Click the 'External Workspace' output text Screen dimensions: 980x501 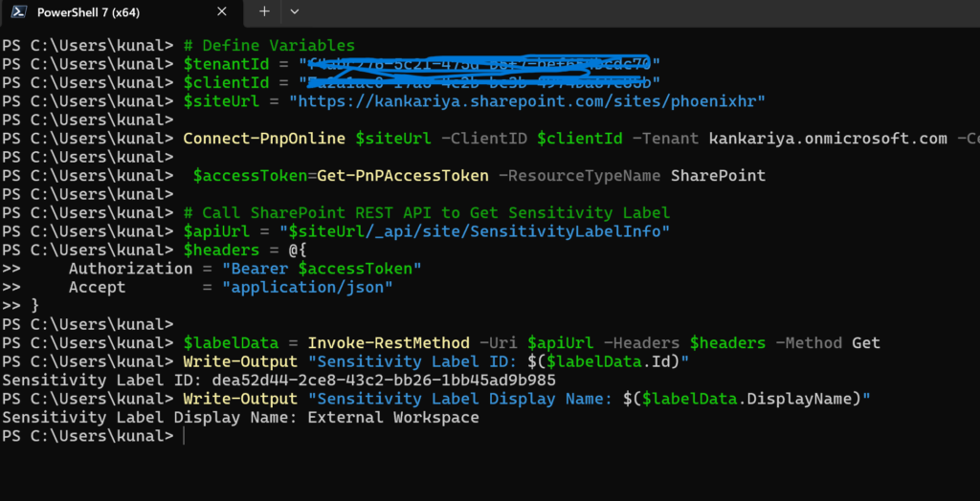tap(393, 417)
